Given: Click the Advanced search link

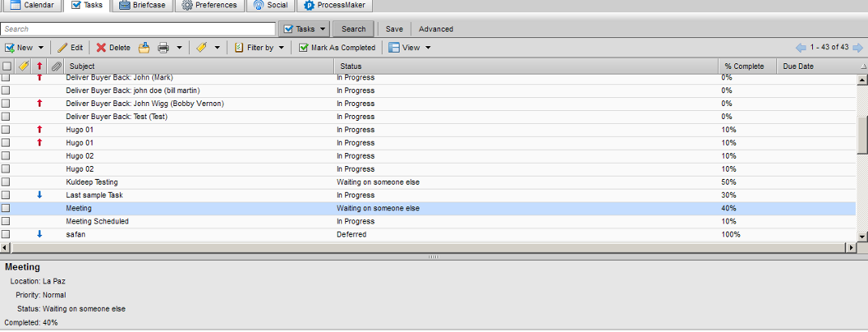Looking at the screenshot, I should tap(436, 29).
